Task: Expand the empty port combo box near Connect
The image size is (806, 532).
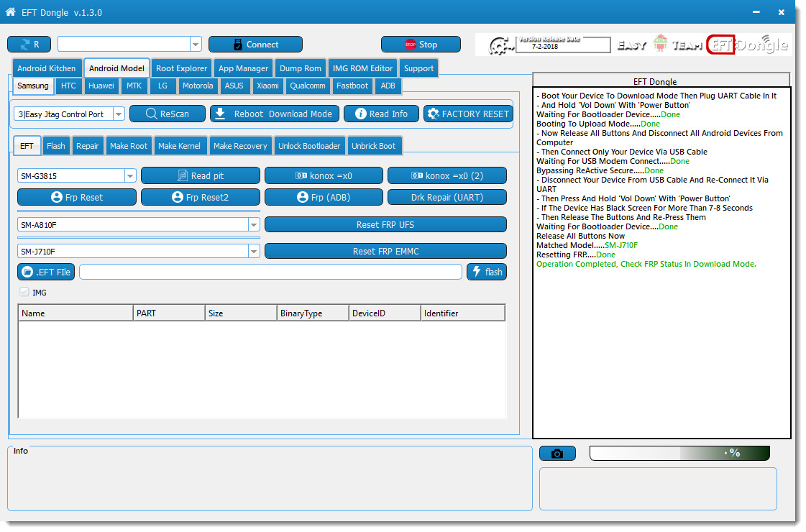Action: (196, 44)
